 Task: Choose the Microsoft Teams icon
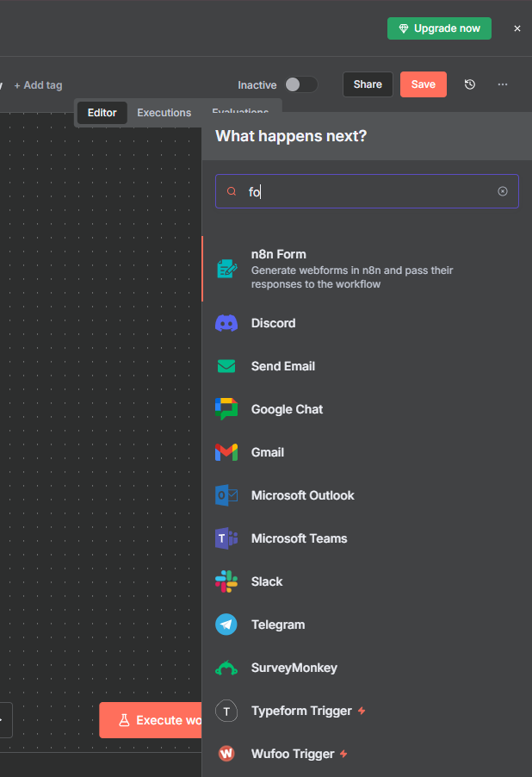tap(226, 538)
